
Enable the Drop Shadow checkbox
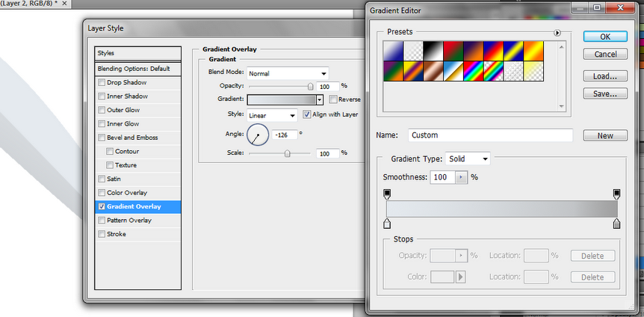(102, 83)
